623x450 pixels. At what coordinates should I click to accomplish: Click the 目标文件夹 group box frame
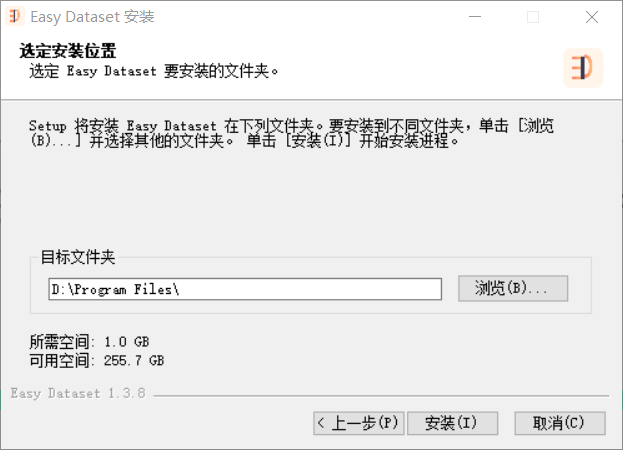tap(311, 285)
